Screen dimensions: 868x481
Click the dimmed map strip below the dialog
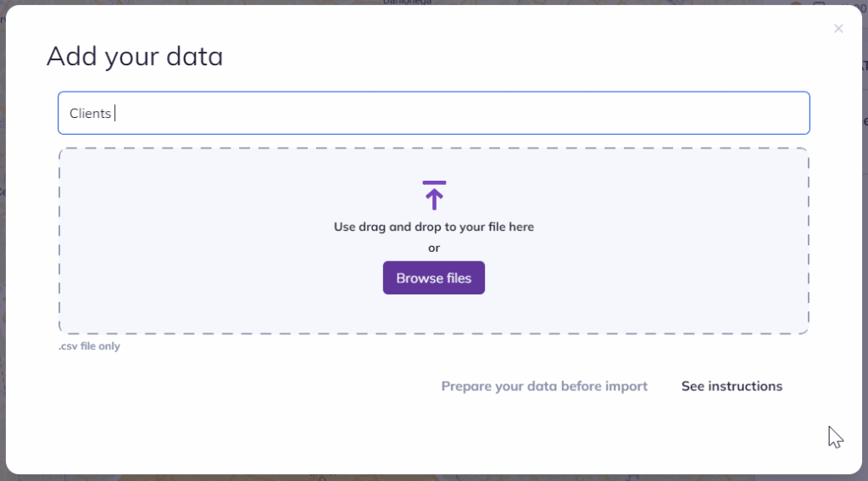click(x=434, y=478)
